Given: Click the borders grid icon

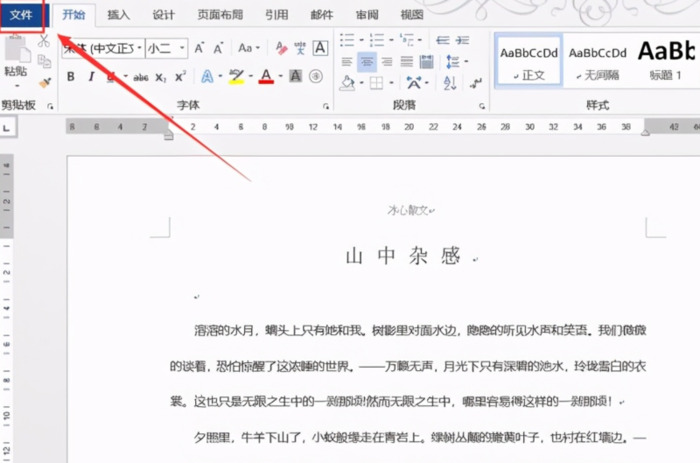Looking at the screenshot, I should (376, 83).
